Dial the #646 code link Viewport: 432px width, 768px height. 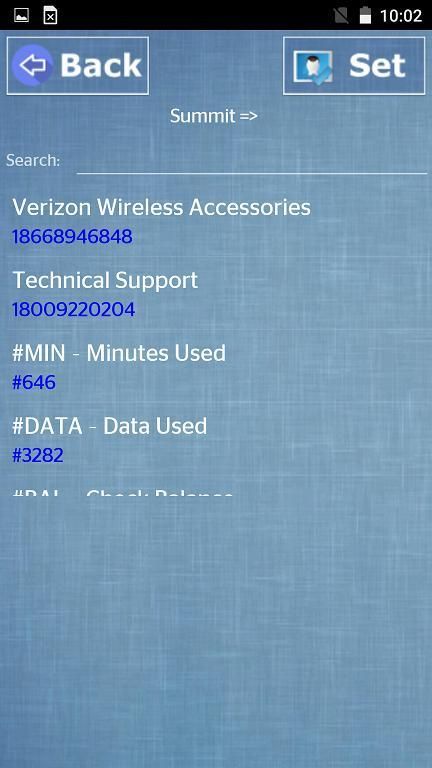pyautogui.click(x=34, y=383)
